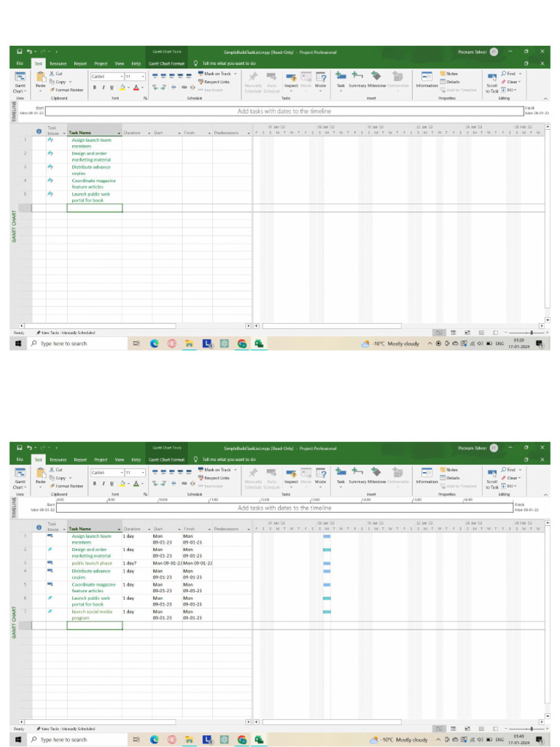Open Task Name column filter dropdown in upper window
560x747 pixels.
point(118,133)
